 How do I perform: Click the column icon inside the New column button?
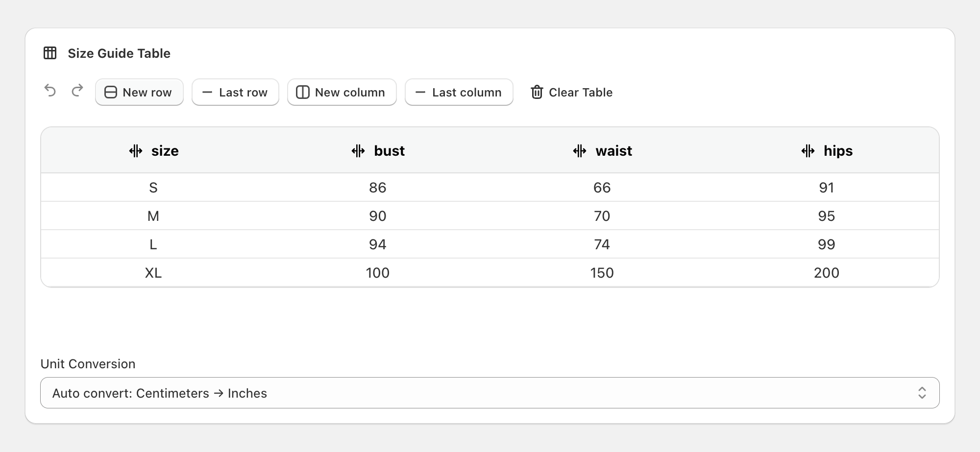point(302,92)
